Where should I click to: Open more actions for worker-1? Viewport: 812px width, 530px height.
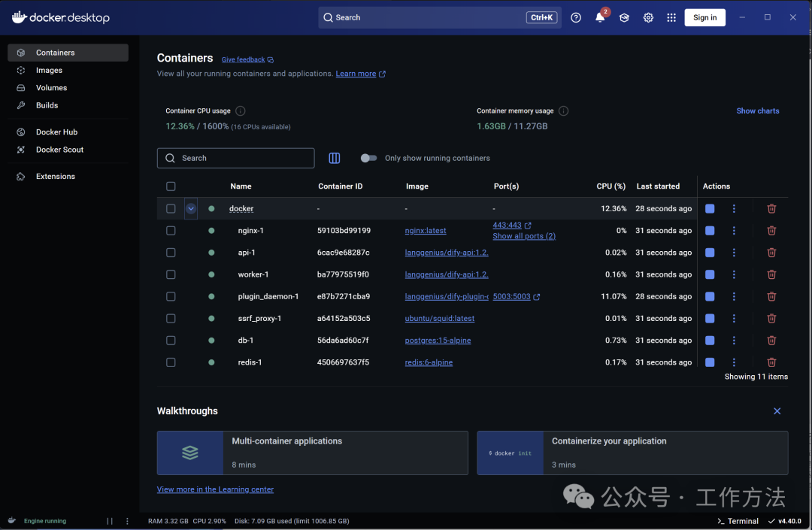[733, 274]
